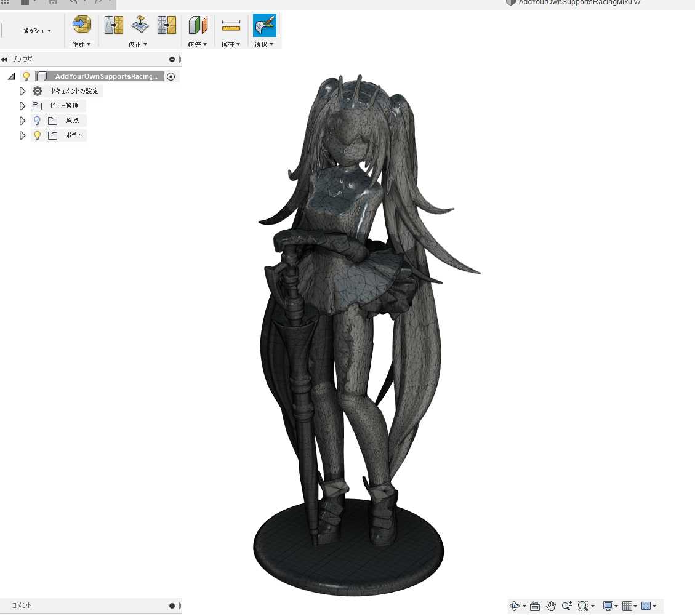Click the Zoom Window magnifier icon
This screenshot has height=616, width=695.
[x=583, y=606]
